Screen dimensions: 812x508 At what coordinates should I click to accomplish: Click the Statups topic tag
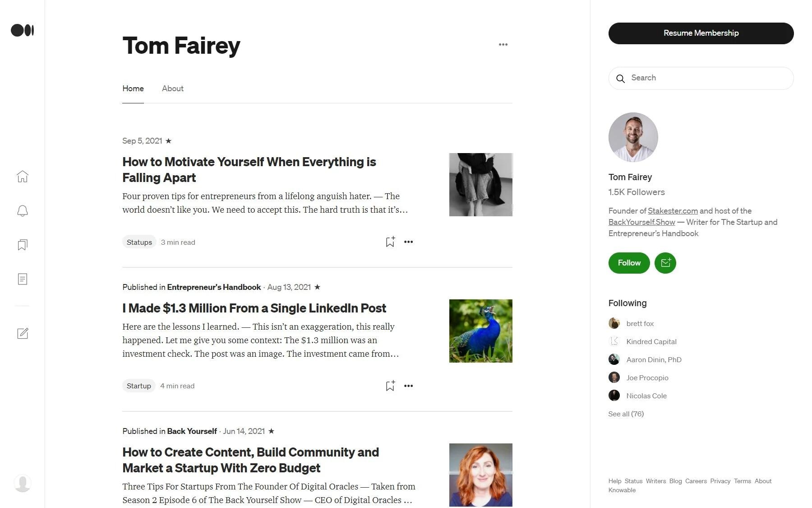click(139, 242)
